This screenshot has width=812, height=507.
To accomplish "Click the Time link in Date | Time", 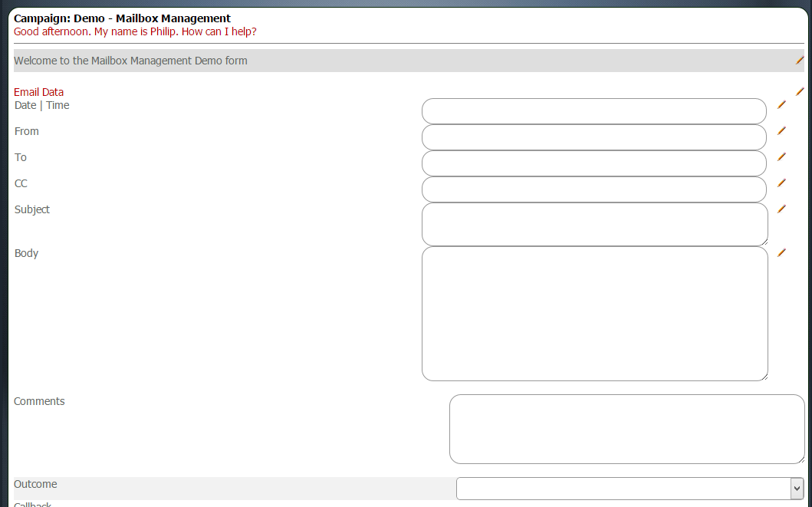I will (57, 105).
